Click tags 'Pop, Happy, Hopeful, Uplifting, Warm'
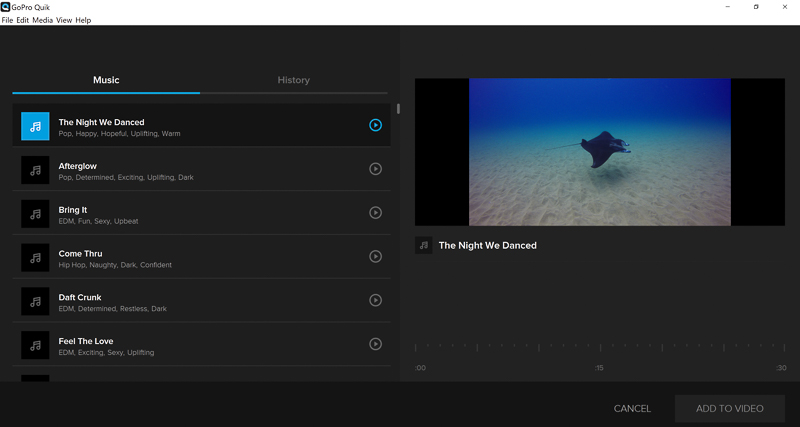Viewport: 800px width, 427px height. tap(119, 134)
